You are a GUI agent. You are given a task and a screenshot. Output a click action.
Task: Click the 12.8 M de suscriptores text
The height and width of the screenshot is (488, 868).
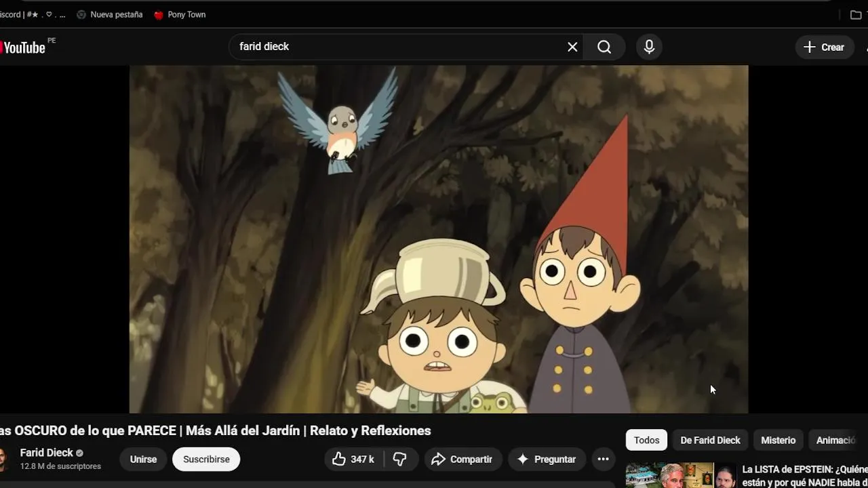[60, 466]
